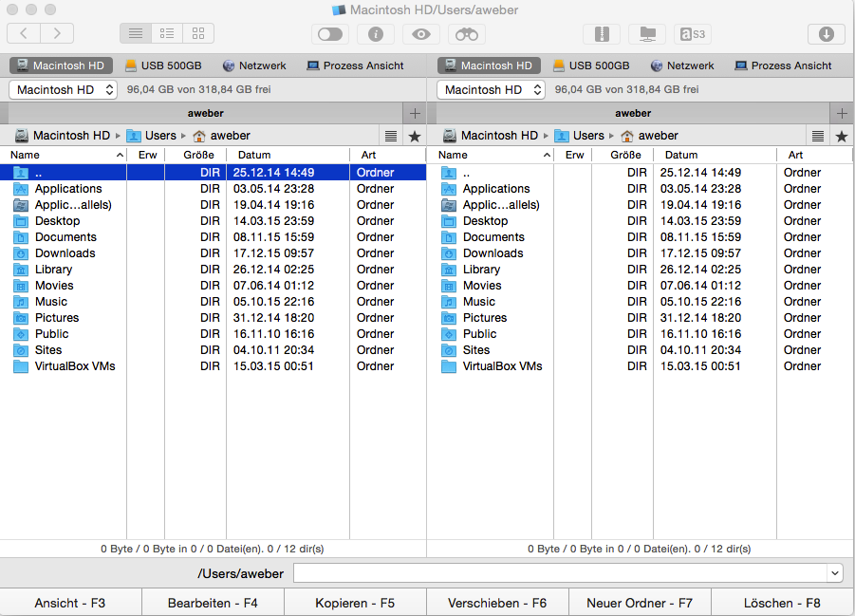This screenshot has width=855, height=616.
Task: Switch to icon grid view mode
Action: tap(198, 34)
